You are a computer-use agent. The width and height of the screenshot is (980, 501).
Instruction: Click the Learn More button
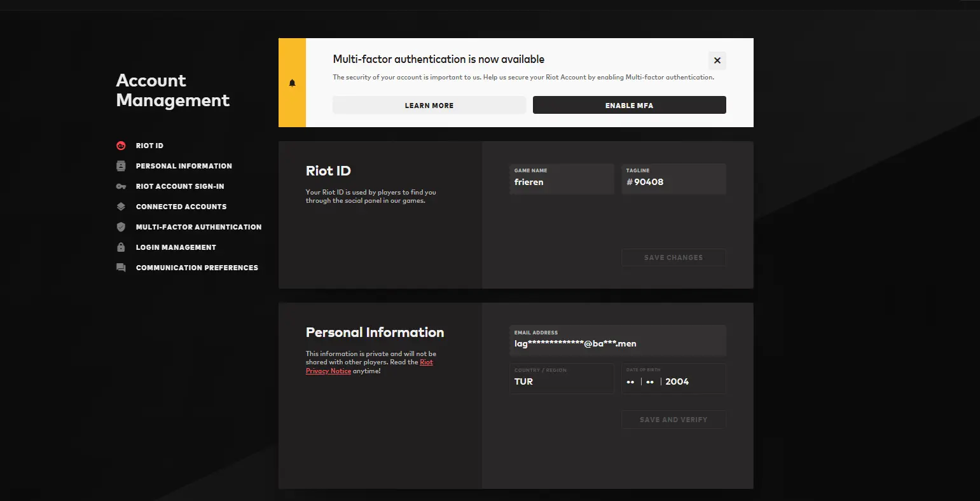[x=429, y=106]
